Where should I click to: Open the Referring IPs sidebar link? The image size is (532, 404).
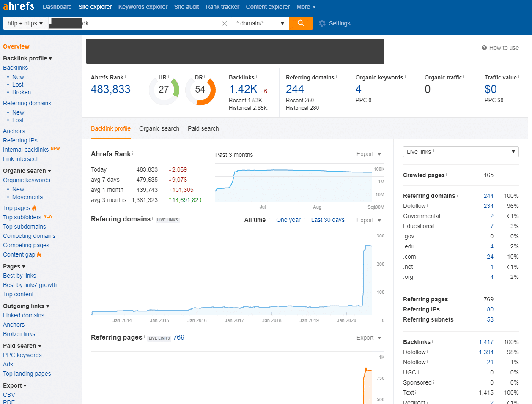pos(20,140)
